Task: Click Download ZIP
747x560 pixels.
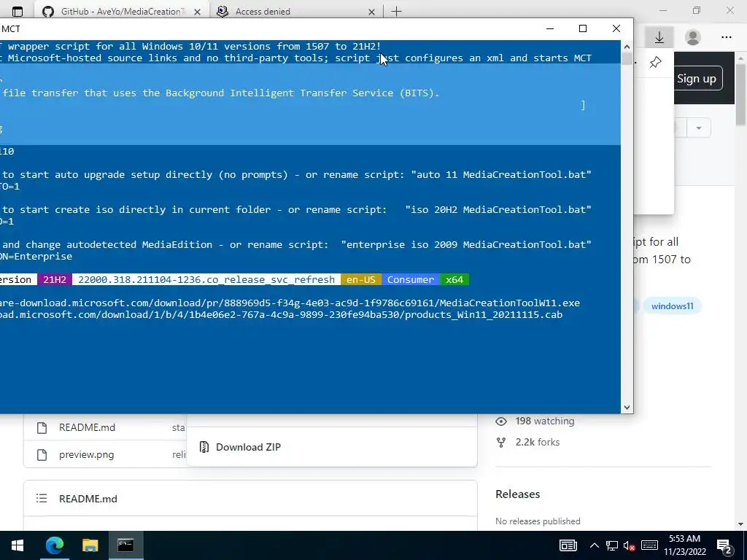Action: coord(248,447)
